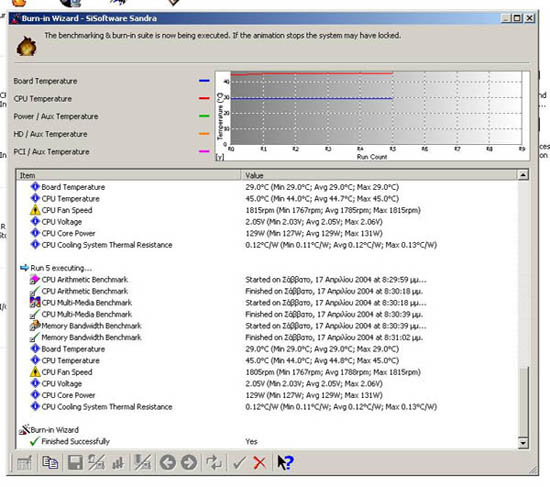The width and height of the screenshot is (550, 487).
Task: Click the 'CPU Temperature' legend label
Action: pos(42,99)
